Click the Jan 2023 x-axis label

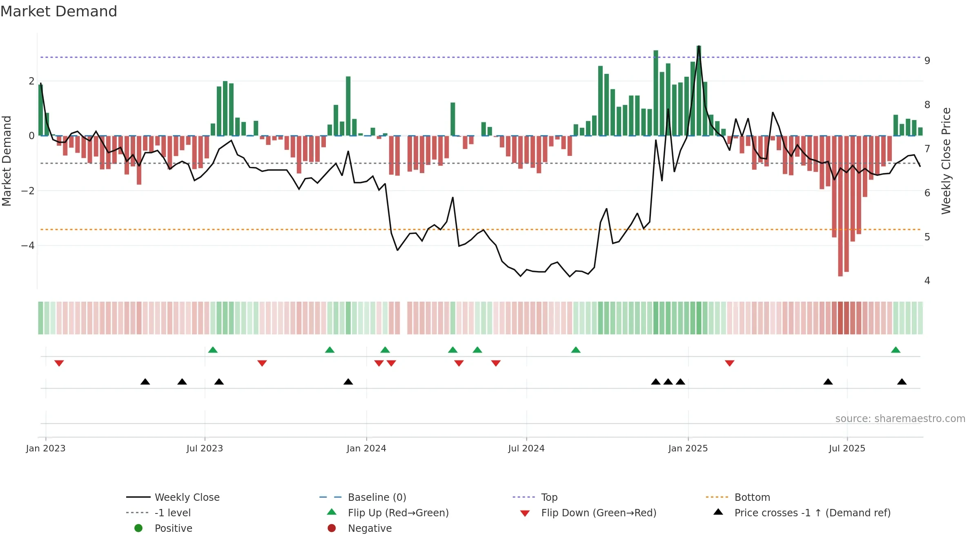click(x=46, y=448)
